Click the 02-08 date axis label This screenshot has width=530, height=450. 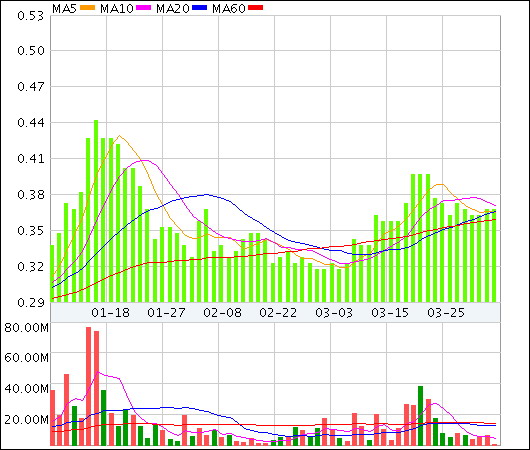coord(222,313)
